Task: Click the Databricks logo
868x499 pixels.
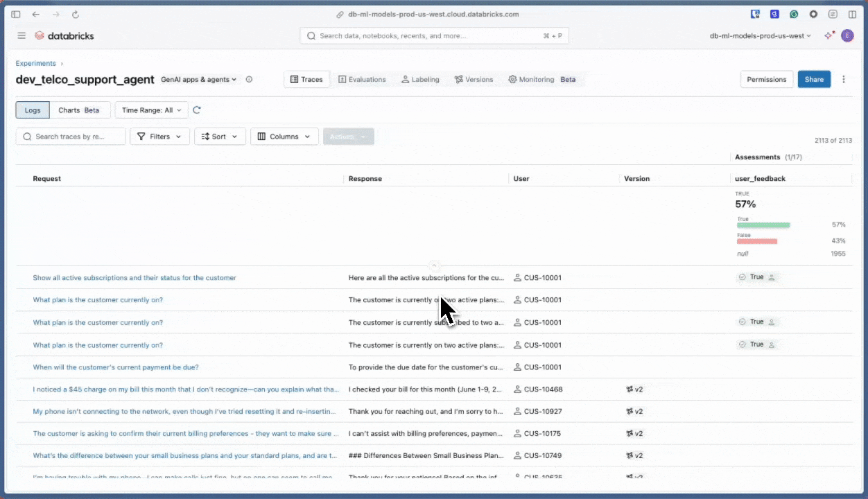Action: pyautogui.click(x=64, y=36)
